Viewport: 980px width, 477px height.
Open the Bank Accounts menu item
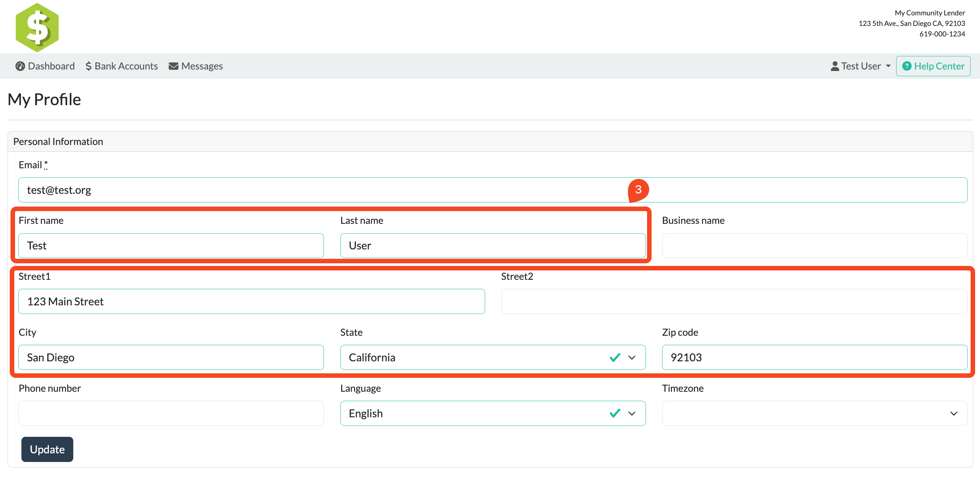(126, 66)
